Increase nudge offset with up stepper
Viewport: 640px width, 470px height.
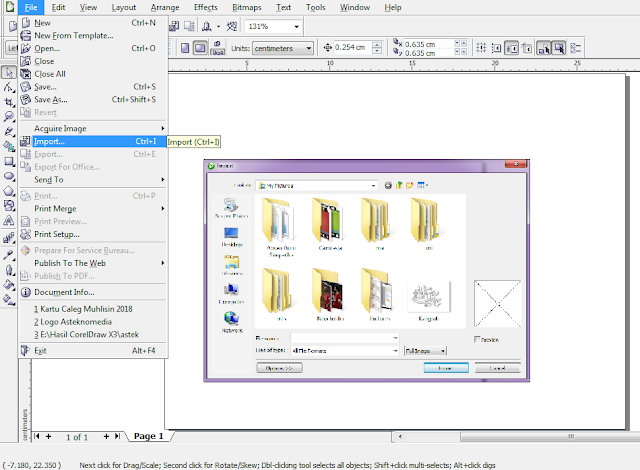click(x=378, y=45)
